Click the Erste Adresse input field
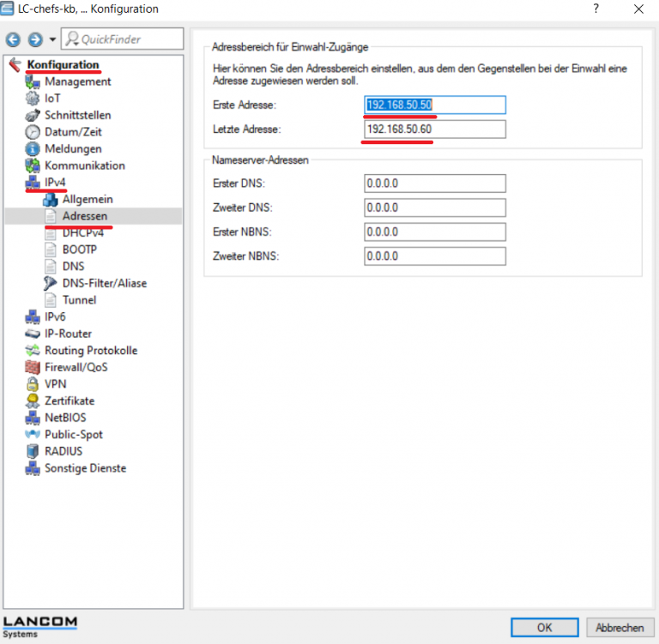Viewport: 659px width, 644px height. [x=434, y=105]
